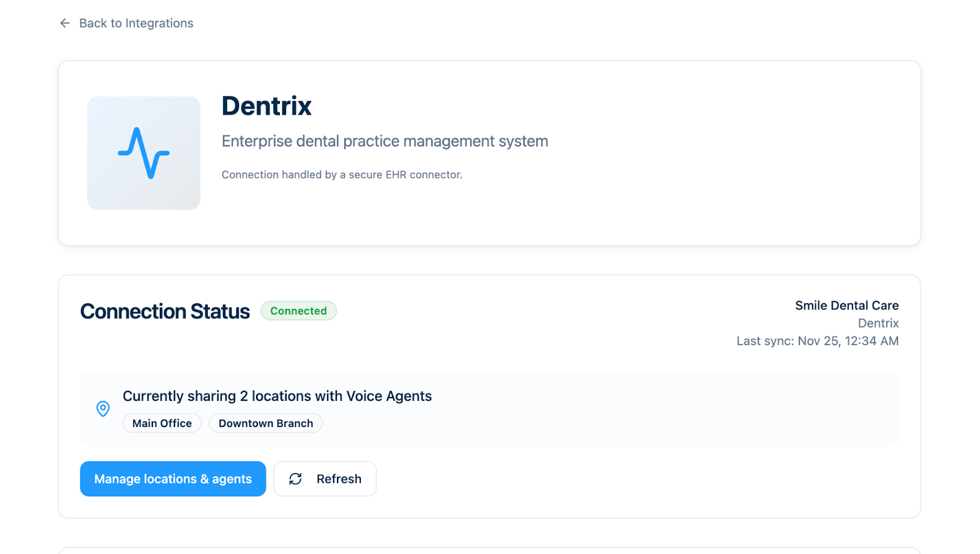980x554 pixels.
Task: Click the word Integrations in the back link
Action: pos(159,23)
